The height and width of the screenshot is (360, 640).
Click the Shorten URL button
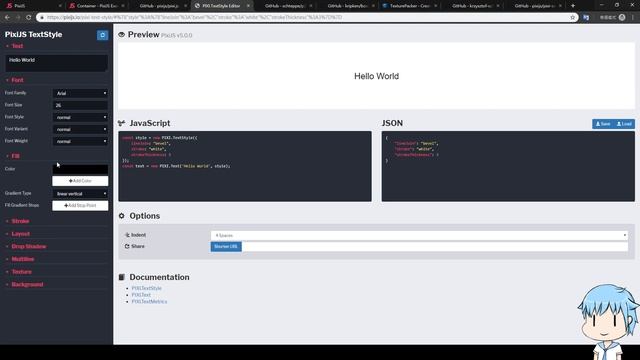[226, 247]
